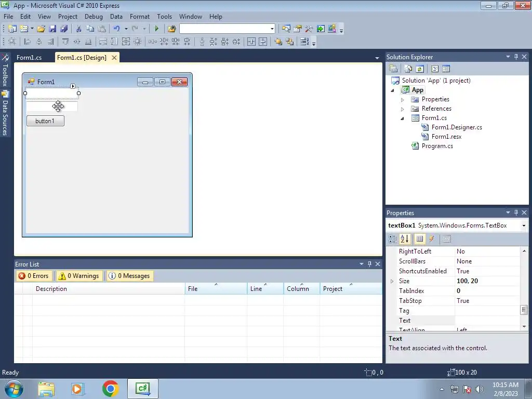Screen dimensions: 532x399
Task: Expand the Size property row
Action: click(x=392, y=281)
